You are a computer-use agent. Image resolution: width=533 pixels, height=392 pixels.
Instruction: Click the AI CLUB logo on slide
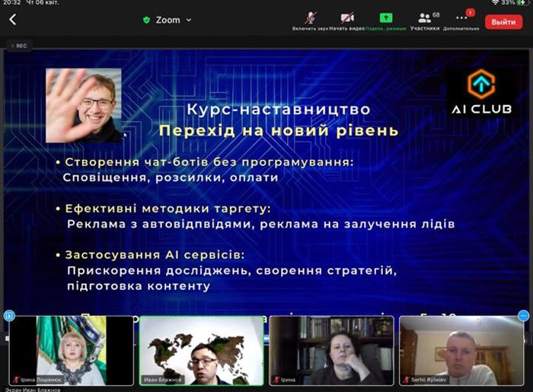(x=481, y=91)
